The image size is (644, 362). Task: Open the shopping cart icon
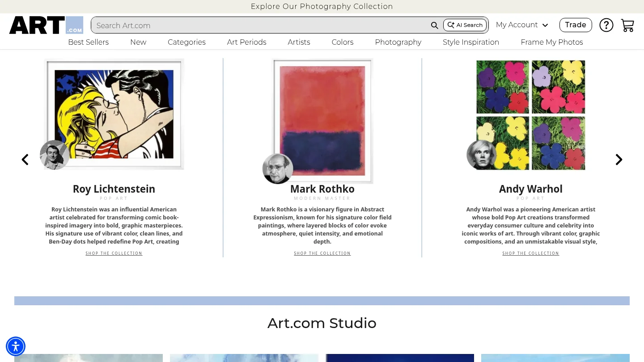click(627, 25)
